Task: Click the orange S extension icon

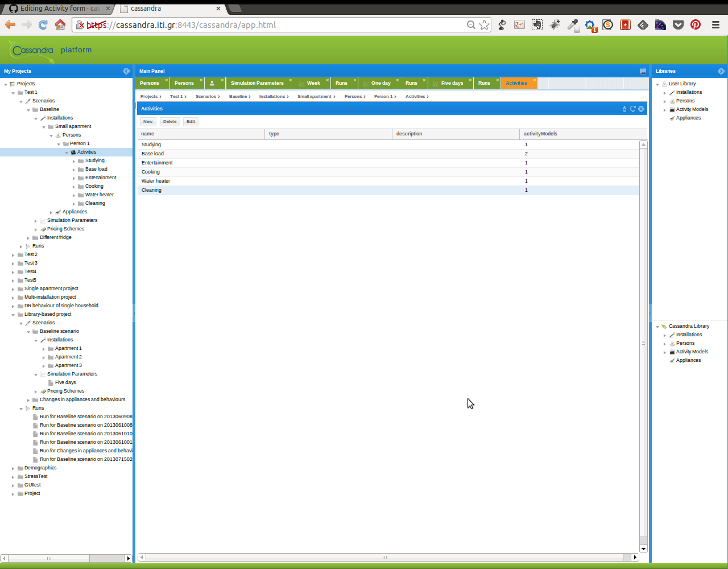Action: (607, 25)
